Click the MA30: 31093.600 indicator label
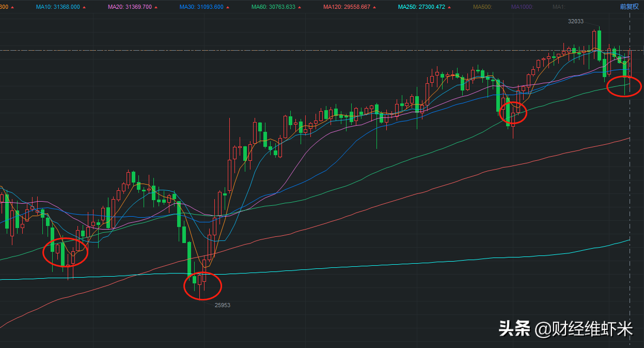The image size is (644, 348). click(x=201, y=7)
